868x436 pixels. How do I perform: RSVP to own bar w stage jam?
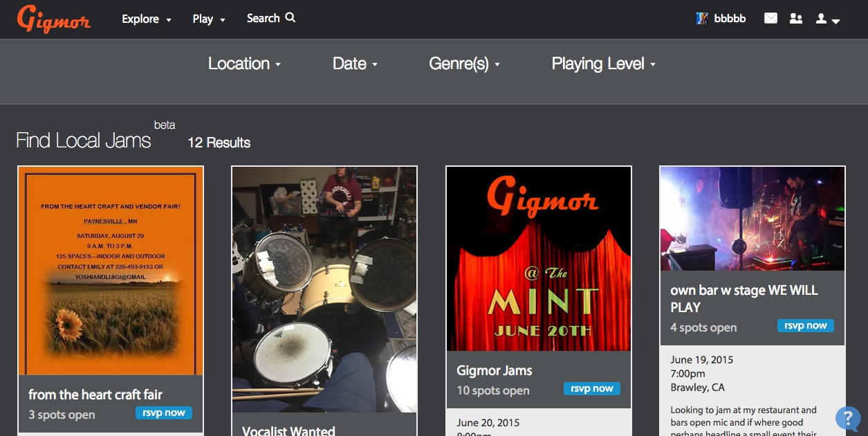coord(806,325)
